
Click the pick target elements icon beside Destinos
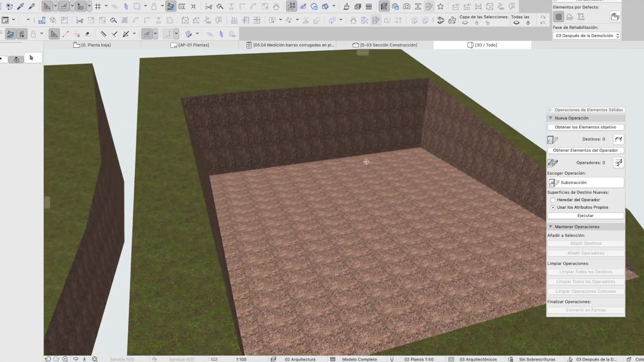coord(618,139)
